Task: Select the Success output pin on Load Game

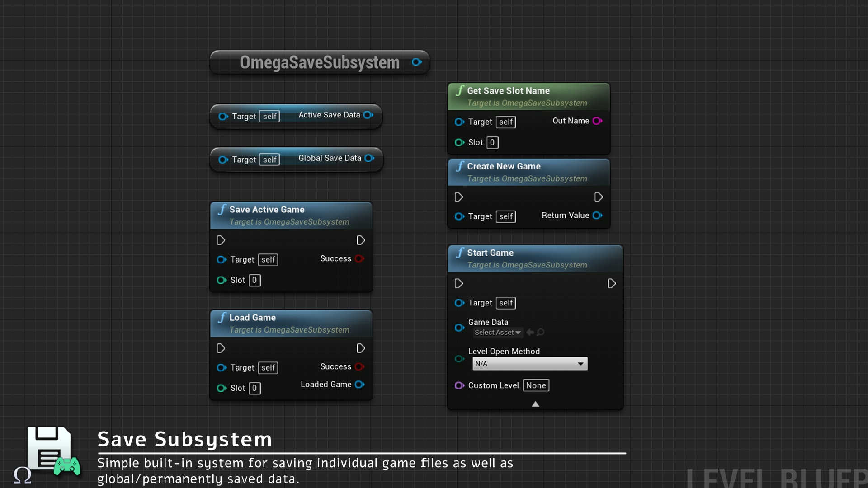Action: (x=360, y=366)
